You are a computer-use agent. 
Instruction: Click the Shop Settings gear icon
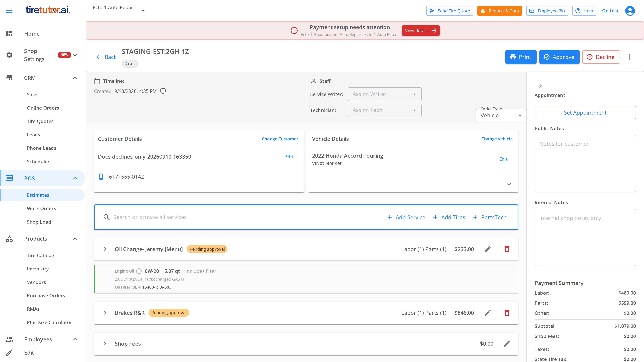coord(9,55)
